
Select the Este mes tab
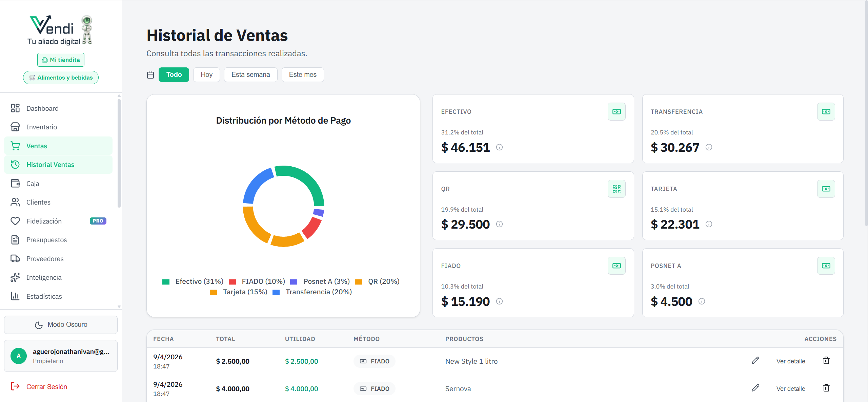[x=302, y=75]
